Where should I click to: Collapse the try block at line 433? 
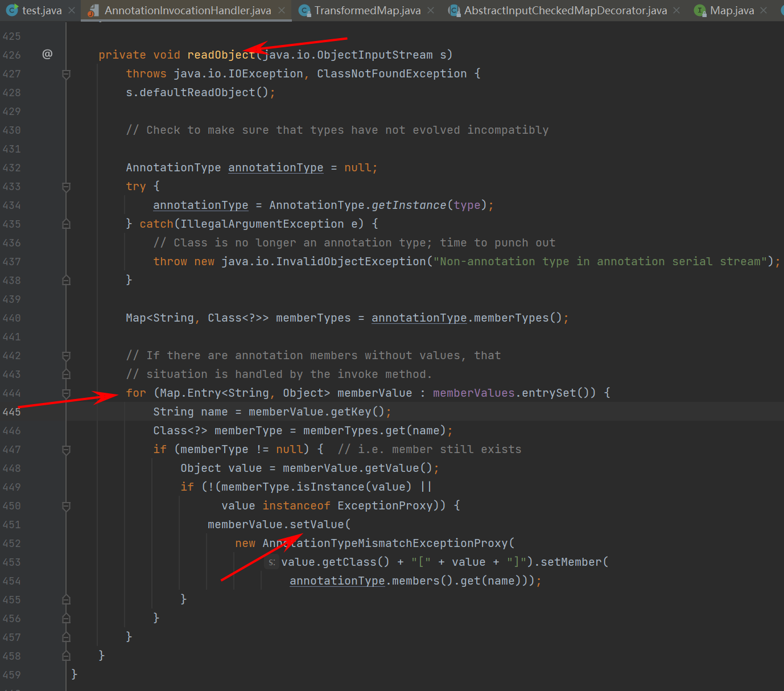click(x=66, y=187)
